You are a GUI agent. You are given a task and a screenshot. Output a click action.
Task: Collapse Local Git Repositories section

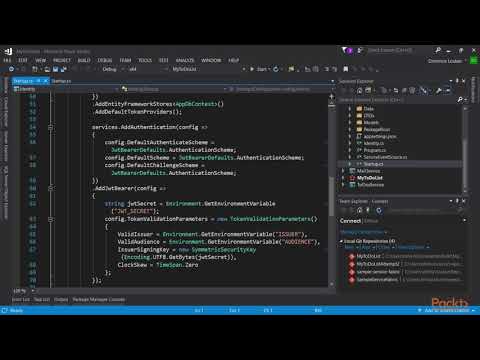point(341,241)
